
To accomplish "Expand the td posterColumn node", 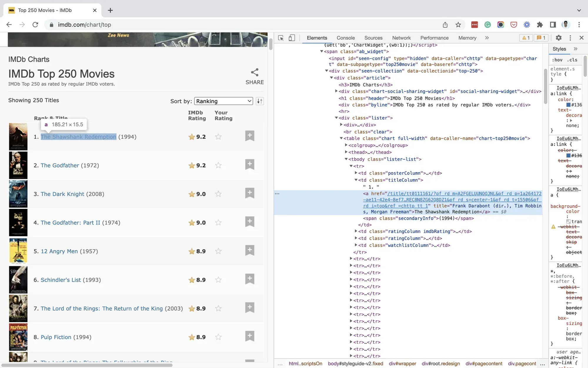I will pyautogui.click(x=356, y=173).
